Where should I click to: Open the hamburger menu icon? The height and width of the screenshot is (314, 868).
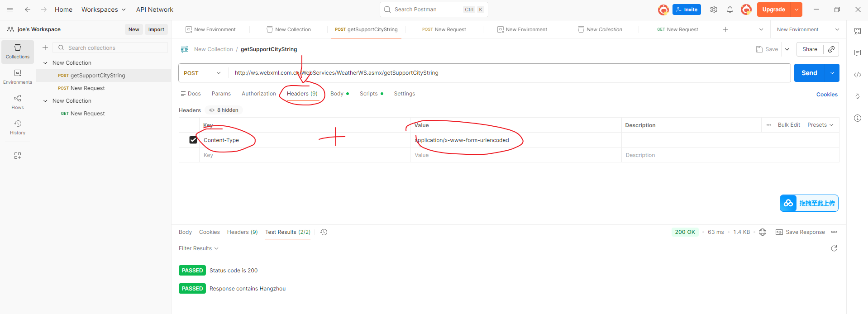pos(10,10)
